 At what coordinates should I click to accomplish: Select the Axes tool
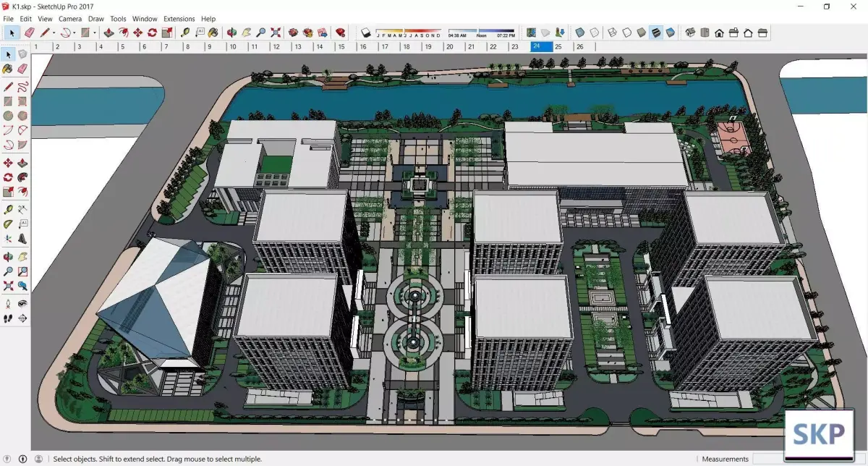click(x=8, y=238)
